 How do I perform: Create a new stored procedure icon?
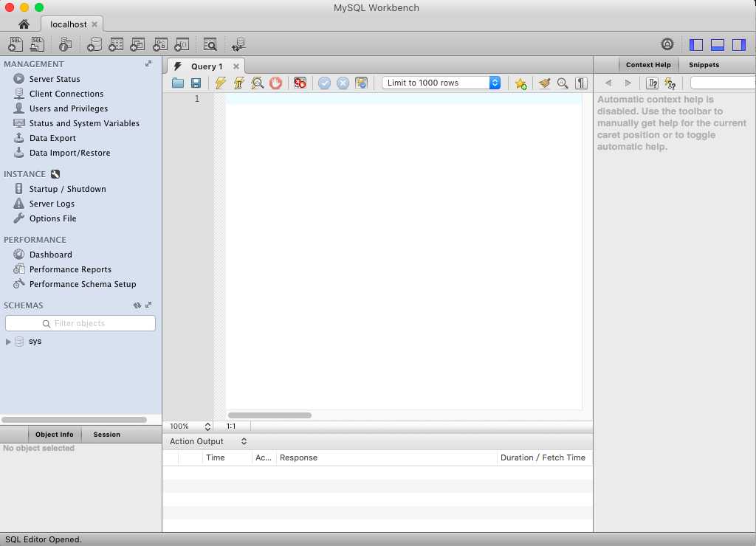tap(159, 44)
